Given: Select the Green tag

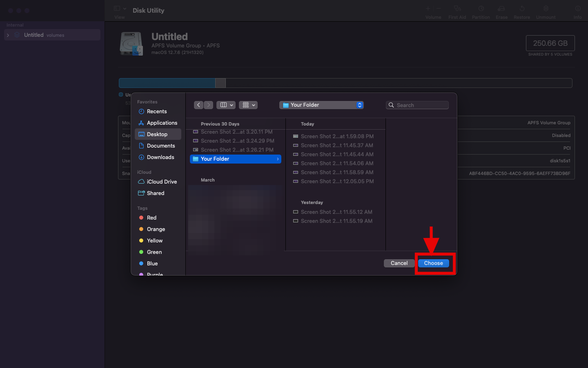Looking at the screenshot, I should (154, 252).
